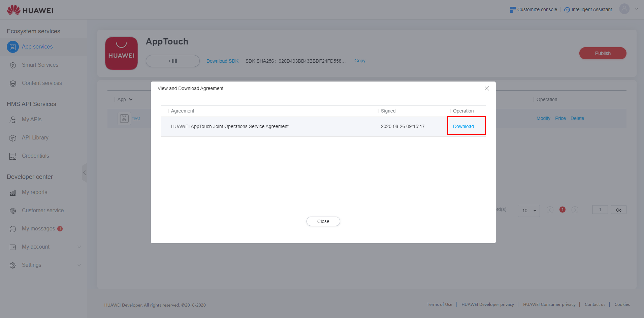The image size is (644, 318).
Task: Open the Customize console icon
Action: [x=513, y=9]
